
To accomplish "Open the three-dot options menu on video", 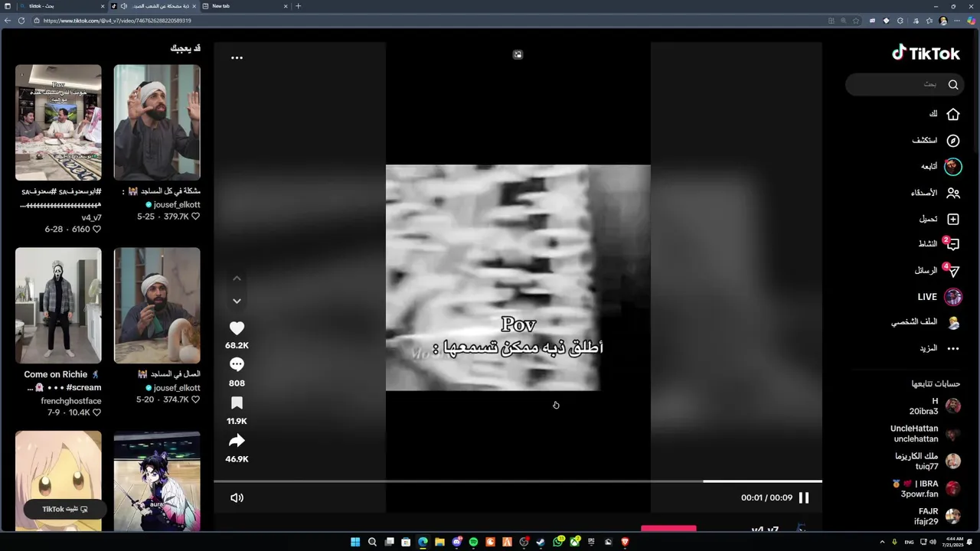I will coord(237,57).
